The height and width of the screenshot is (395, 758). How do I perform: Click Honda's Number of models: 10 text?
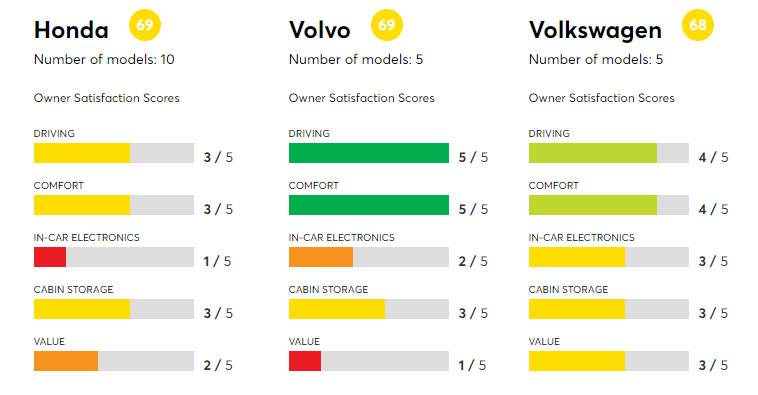pyautogui.click(x=104, y=59)
